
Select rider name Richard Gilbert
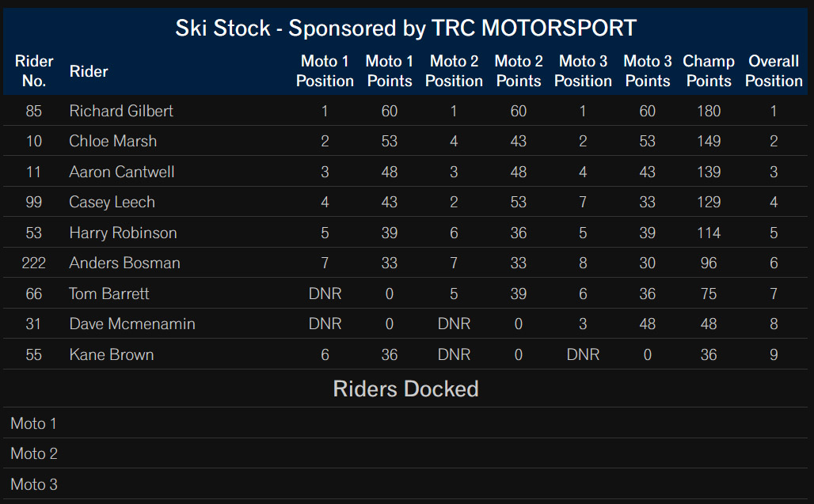(121, 111)
